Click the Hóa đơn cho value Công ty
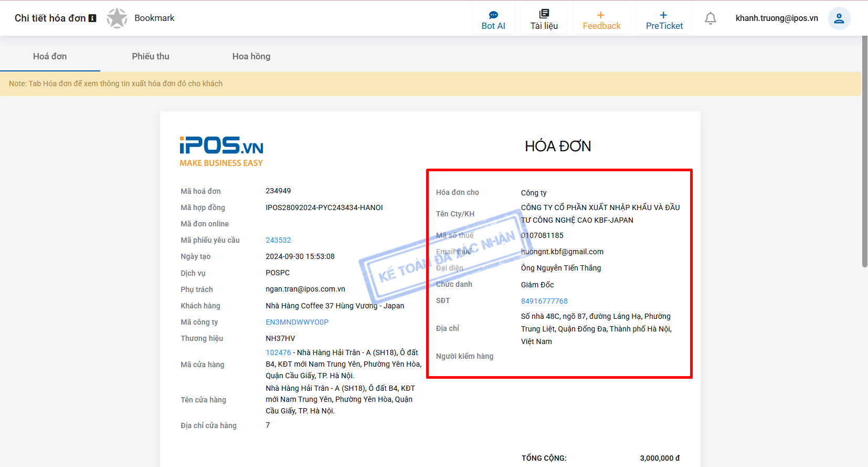Viewport: 868px width, 467px height. point(534,193)
